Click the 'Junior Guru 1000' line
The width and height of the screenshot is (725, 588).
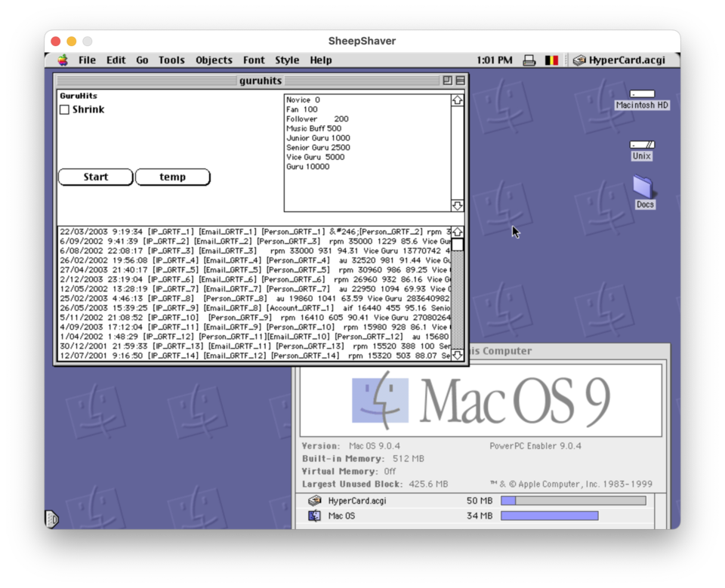(318, 138)
